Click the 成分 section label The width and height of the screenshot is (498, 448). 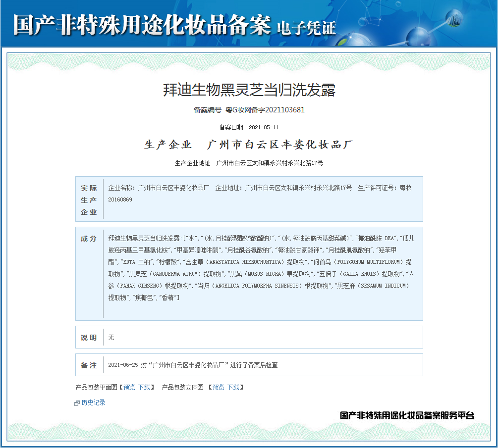pos(89,239)
